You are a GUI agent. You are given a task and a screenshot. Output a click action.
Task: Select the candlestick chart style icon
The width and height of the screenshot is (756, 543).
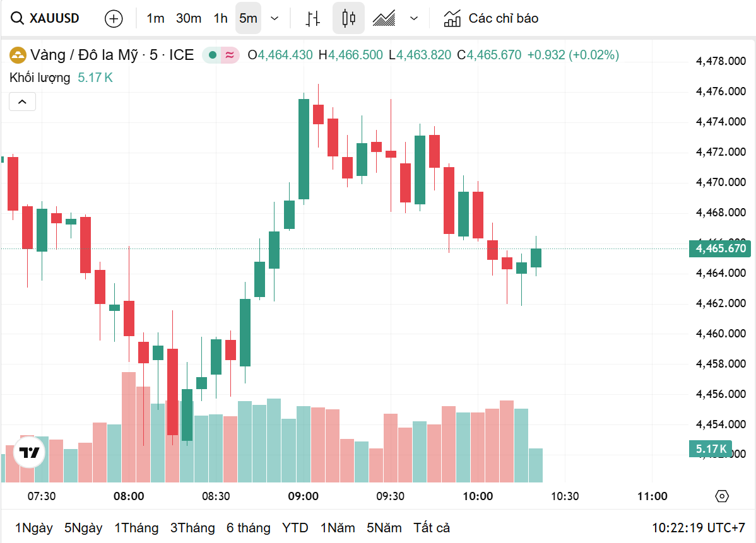(348, 18)
